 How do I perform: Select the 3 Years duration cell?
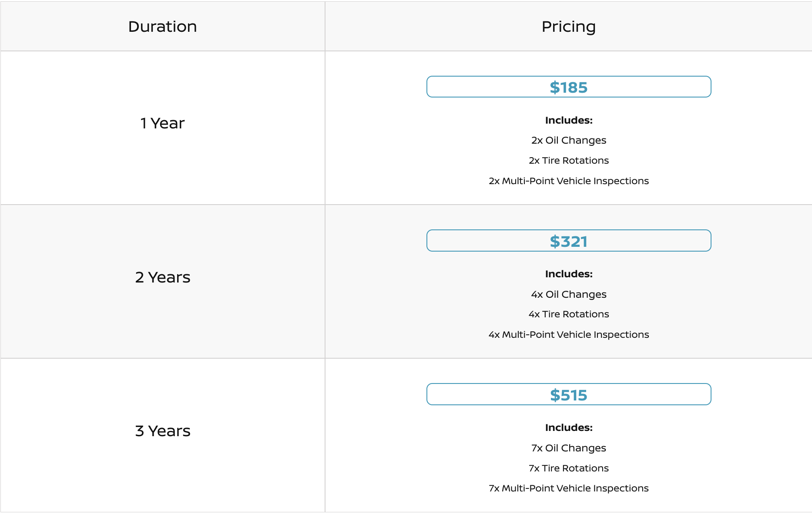point(163,435)
